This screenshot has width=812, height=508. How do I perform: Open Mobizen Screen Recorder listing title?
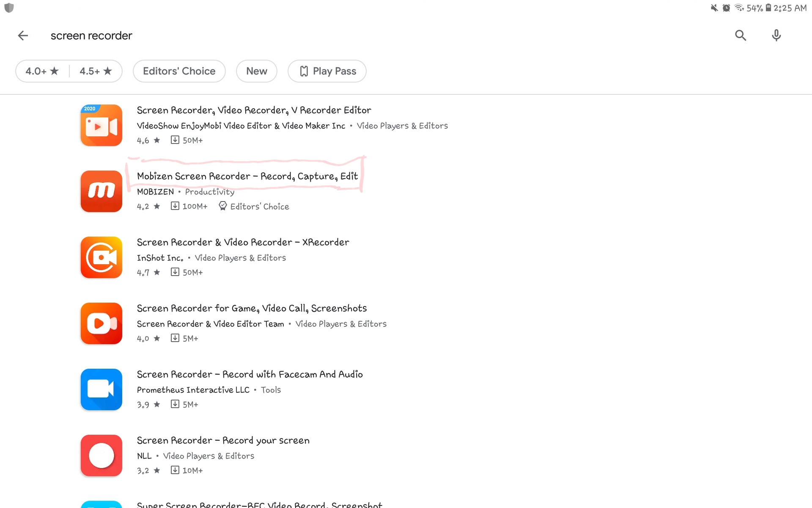tap(247, 176)
